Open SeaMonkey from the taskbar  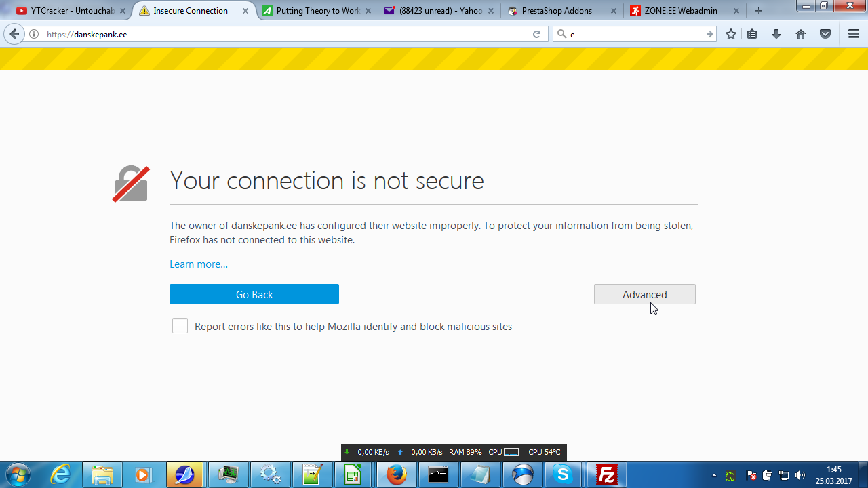[x=184, y=474]
